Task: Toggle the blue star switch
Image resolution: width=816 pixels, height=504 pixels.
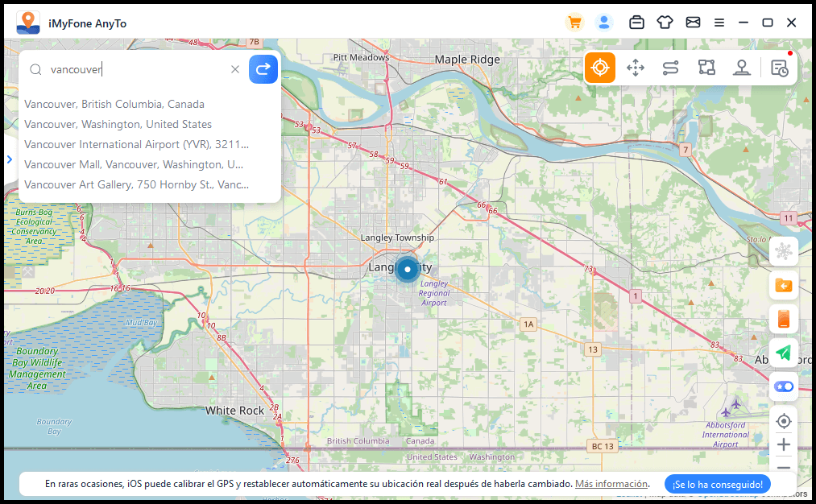Action: coord(783,386)
